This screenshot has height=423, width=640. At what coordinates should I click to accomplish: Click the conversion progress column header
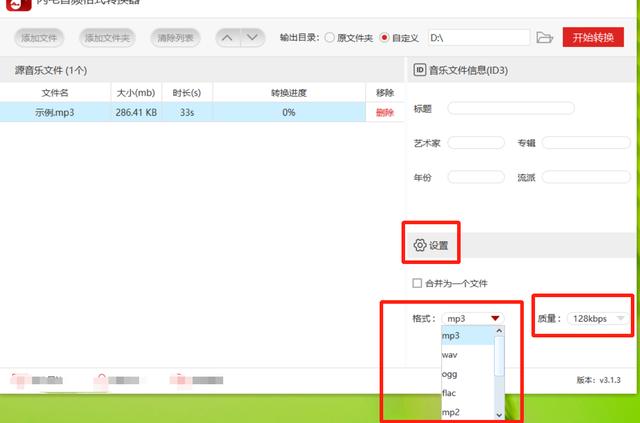click(x=289, y=93)
